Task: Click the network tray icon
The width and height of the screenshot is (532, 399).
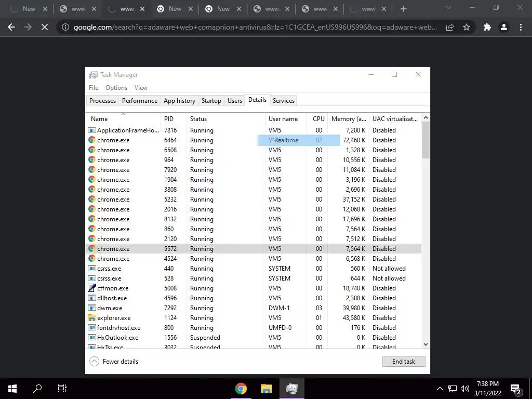Action: pos(453,389)
